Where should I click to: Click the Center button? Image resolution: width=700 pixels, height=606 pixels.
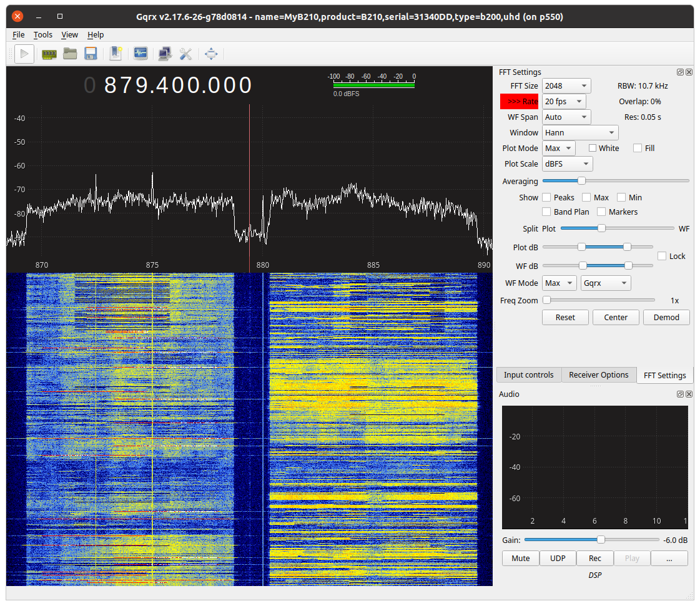[x=616, y=317]
